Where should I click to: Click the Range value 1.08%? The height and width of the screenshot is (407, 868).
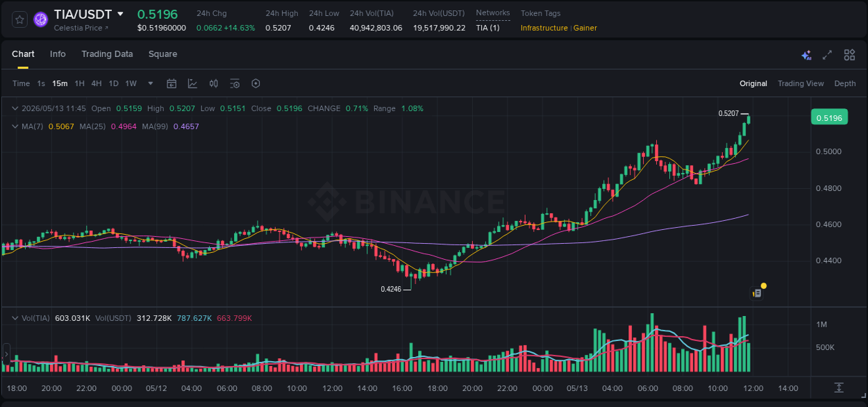click(412, 108)
